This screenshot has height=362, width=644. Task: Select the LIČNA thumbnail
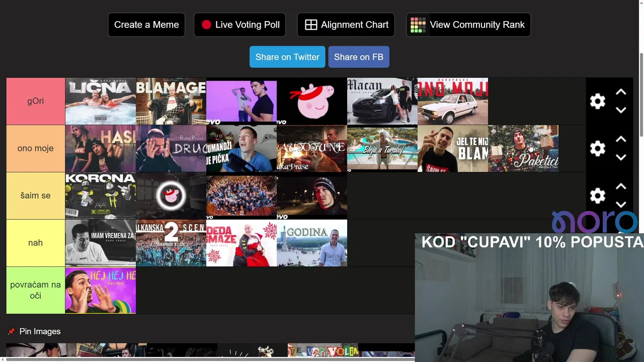coord(101,101)
